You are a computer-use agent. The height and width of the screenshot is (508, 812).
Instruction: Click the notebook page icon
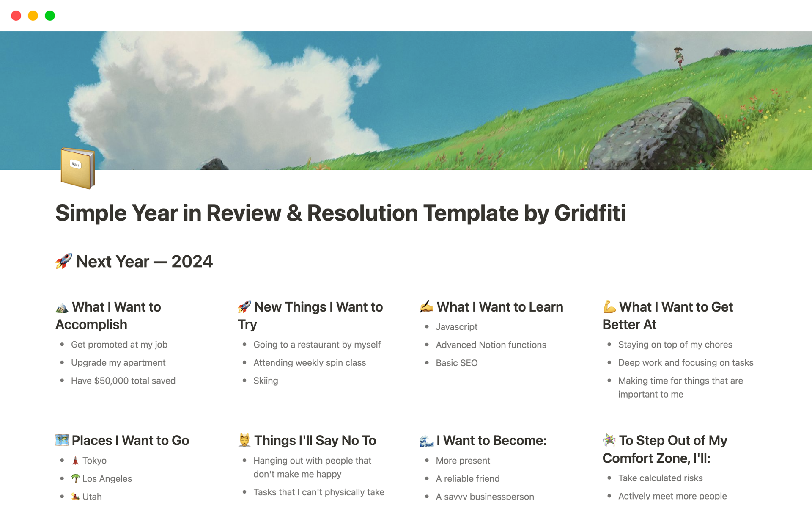(77, 168)
